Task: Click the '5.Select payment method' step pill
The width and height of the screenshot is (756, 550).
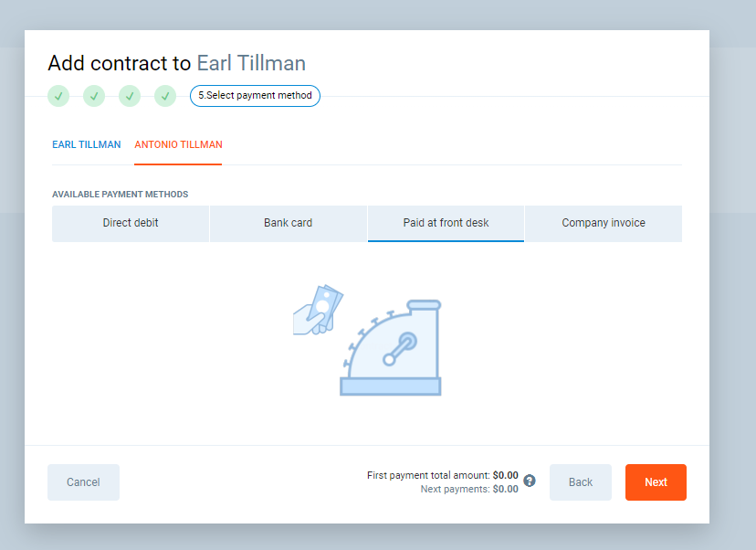Action: click(255, 96)
